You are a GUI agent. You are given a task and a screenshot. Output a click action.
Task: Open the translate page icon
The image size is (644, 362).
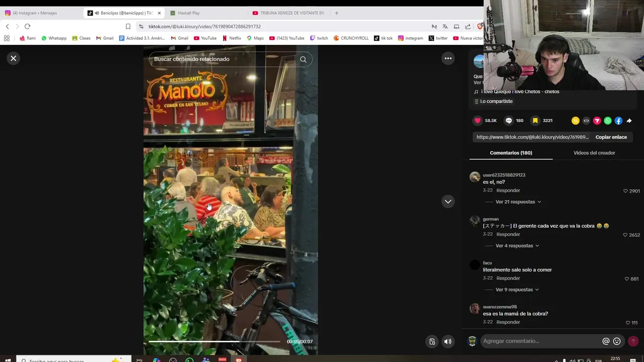tap(445, 27)
